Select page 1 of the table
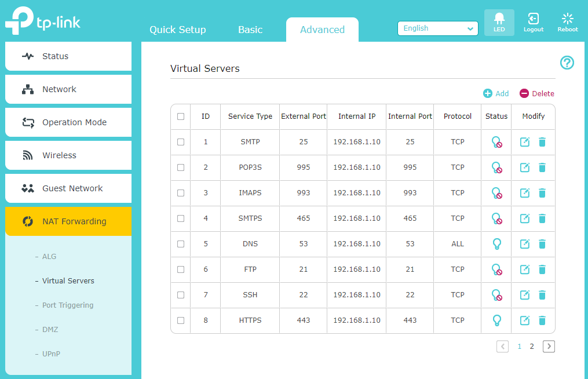 click(520, 347)
